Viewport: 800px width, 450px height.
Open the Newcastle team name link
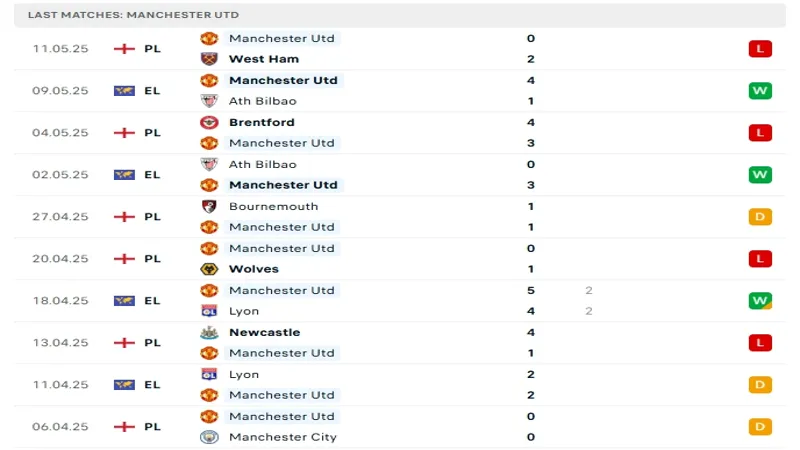tap(264, 332)
